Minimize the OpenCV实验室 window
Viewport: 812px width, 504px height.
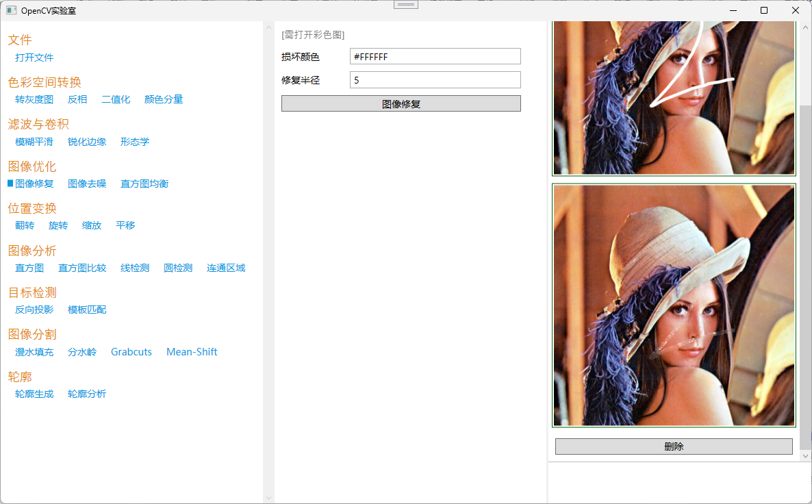733,10
